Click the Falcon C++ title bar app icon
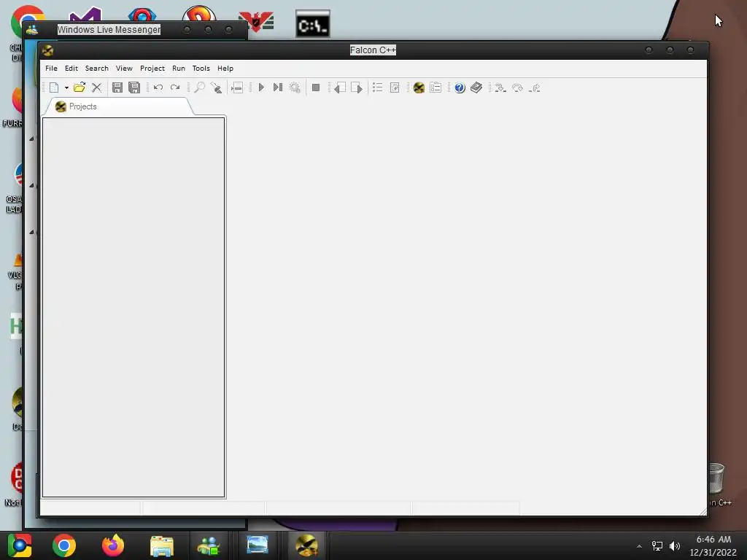 click(47, 50)
